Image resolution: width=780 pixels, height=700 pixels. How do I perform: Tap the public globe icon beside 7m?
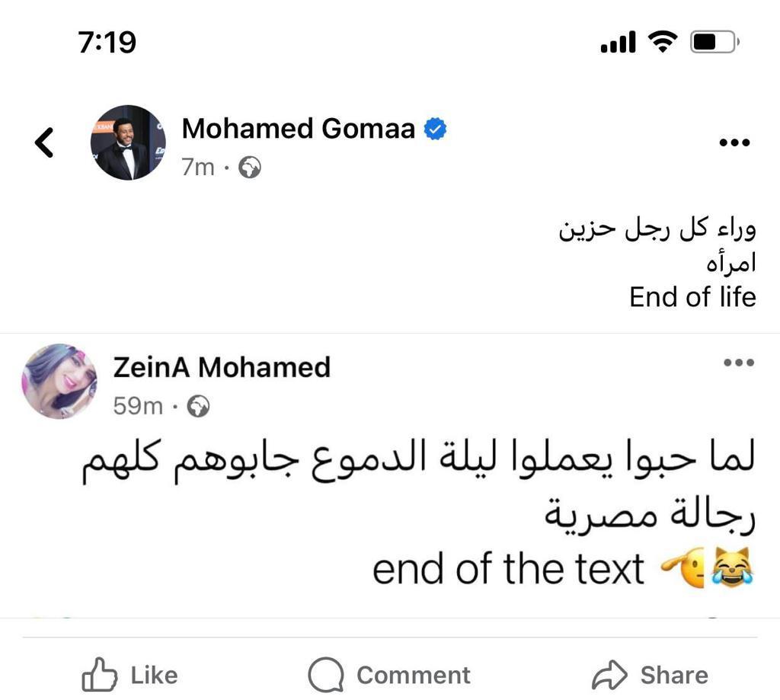[250, 168]
